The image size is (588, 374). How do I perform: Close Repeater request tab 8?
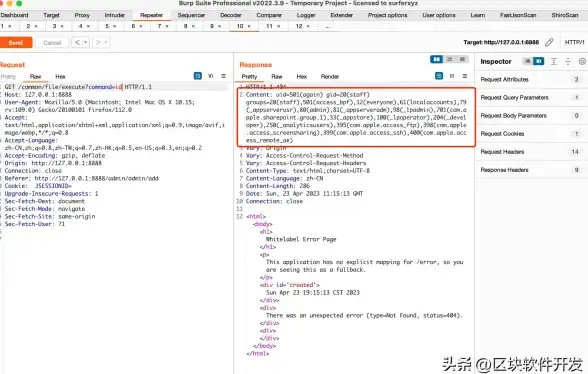(x=194, y=26)
